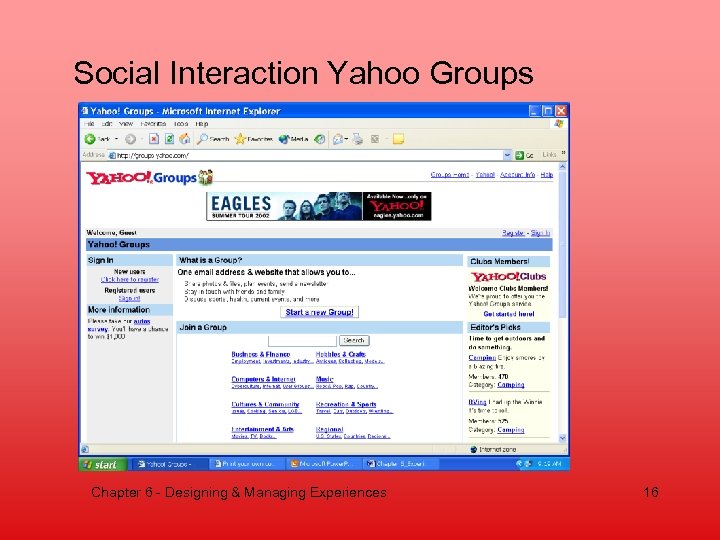Screen dimensions: 720x540
Task: Open the Back button history dropdown arrow
Action: (x=116, y=139)
